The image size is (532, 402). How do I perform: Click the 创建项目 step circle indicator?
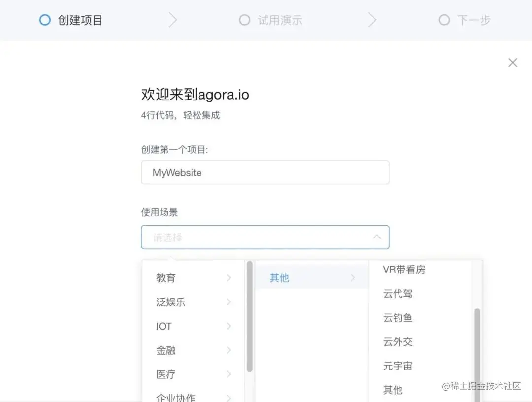[45, 20]
